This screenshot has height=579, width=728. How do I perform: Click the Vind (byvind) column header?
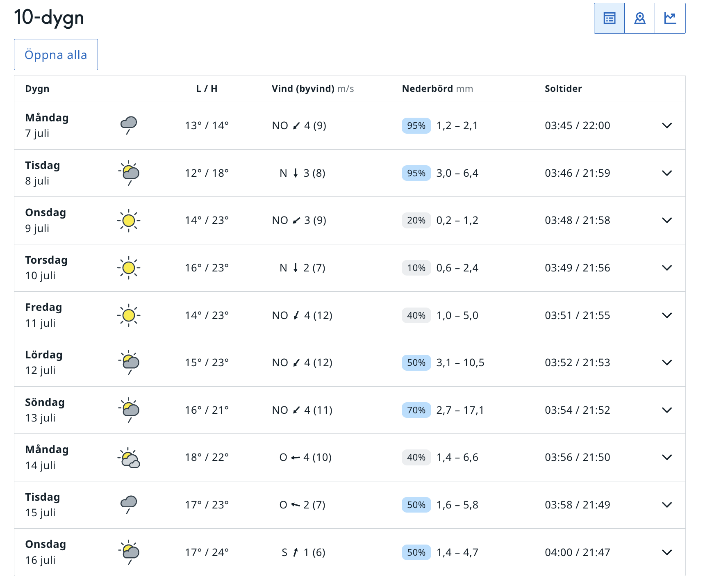(x=313, y=89)
